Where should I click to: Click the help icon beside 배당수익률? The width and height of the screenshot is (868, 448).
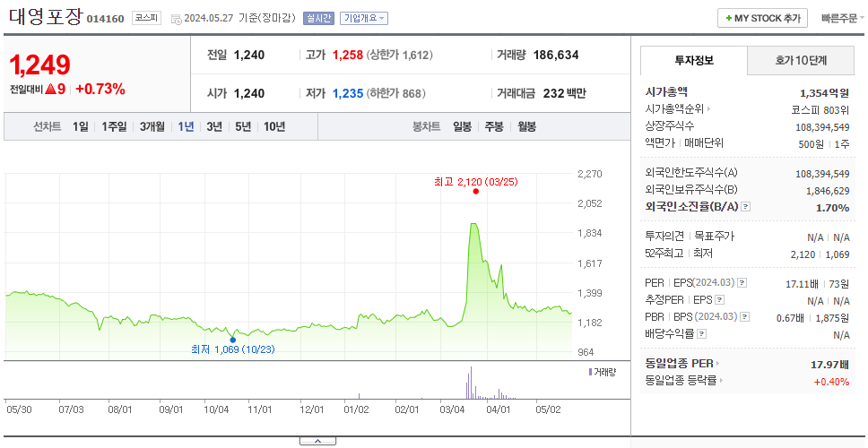point(701,334)
